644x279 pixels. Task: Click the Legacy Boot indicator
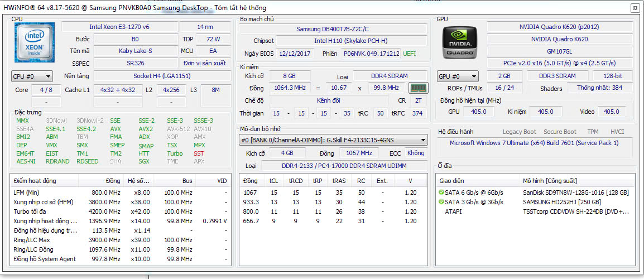pyautogui.click(x=520, y=132)
